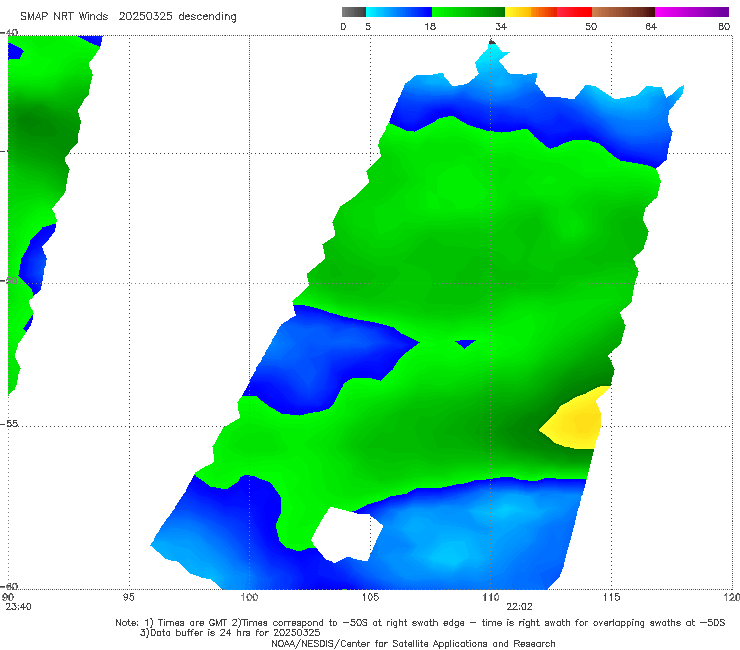Click the small cyan tip at the swath's top
The height and width of the screenshot is (650, 740).
click(491, 59)
